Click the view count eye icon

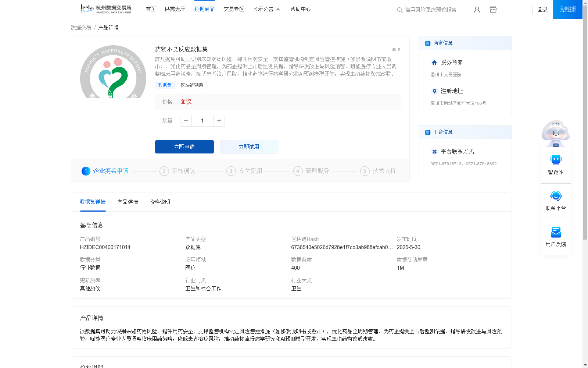click(x=394, y=50)
